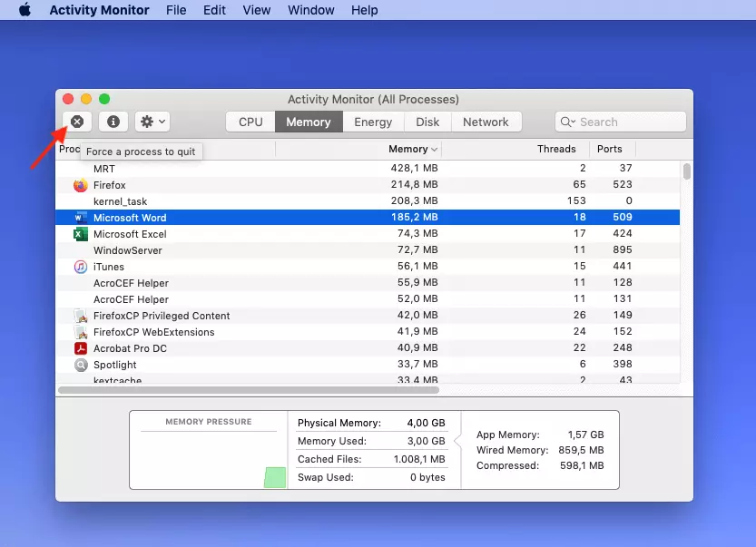
Task: Open the process info inspector button
Action: point(113,122)
